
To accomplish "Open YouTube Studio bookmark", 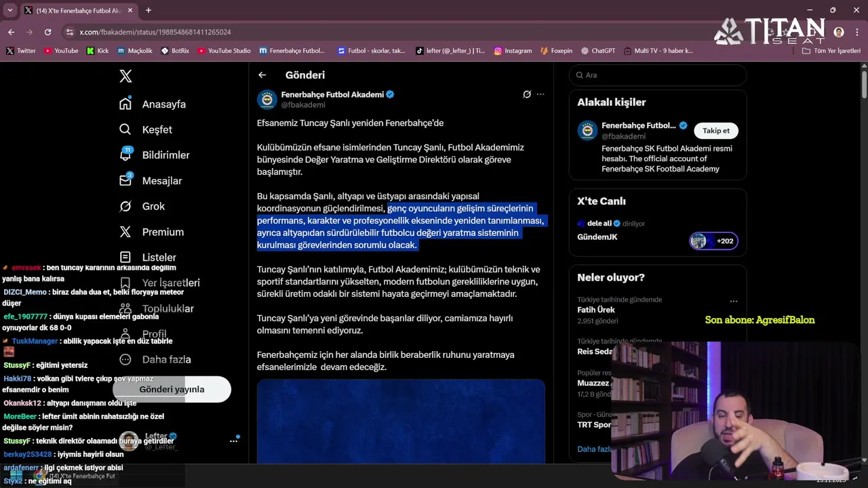I will [x=224, y=51].
